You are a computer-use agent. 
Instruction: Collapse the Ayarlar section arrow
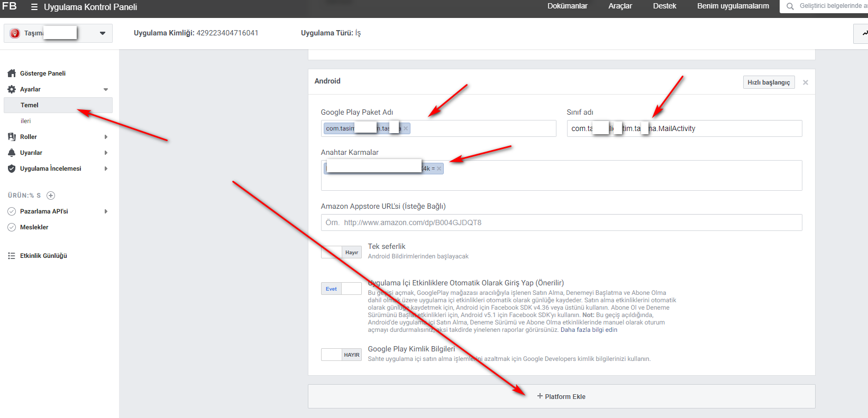click(106, 89)
